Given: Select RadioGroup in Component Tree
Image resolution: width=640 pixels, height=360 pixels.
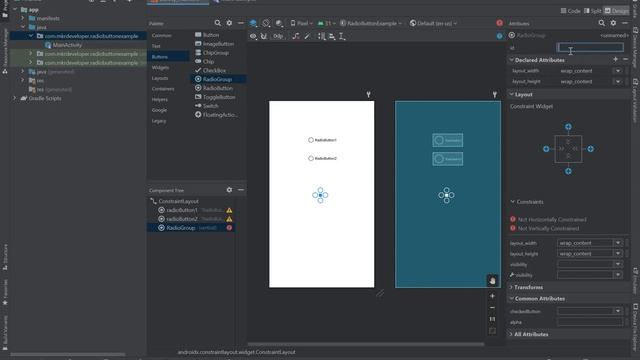Looking at the screenshot, I should click(191, 228).
